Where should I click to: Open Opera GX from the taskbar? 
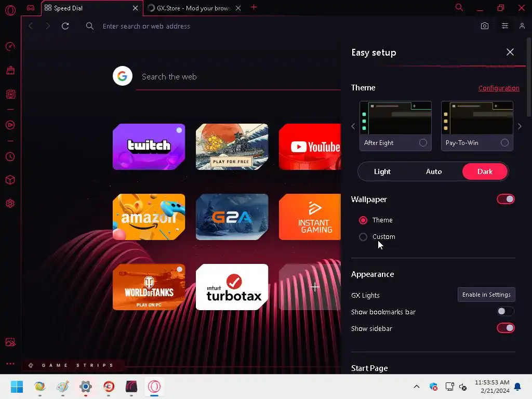[x=154, y=387]
